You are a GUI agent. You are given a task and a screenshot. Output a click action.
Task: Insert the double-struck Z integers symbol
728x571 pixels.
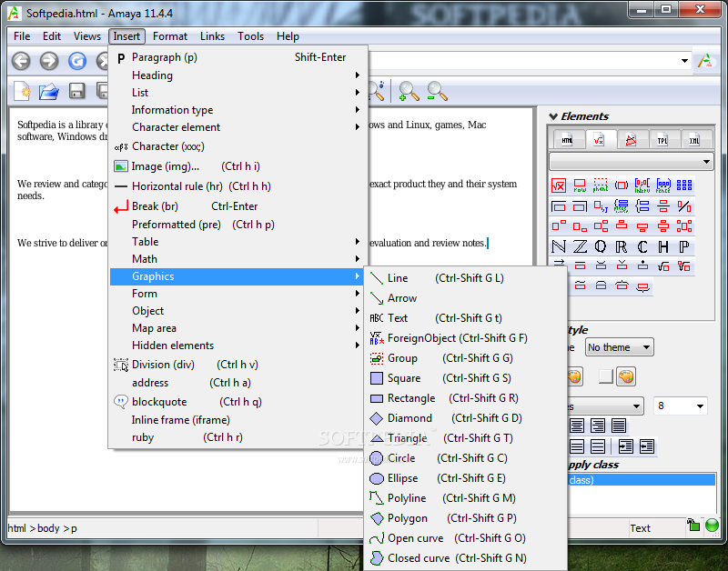click(580, 246)
